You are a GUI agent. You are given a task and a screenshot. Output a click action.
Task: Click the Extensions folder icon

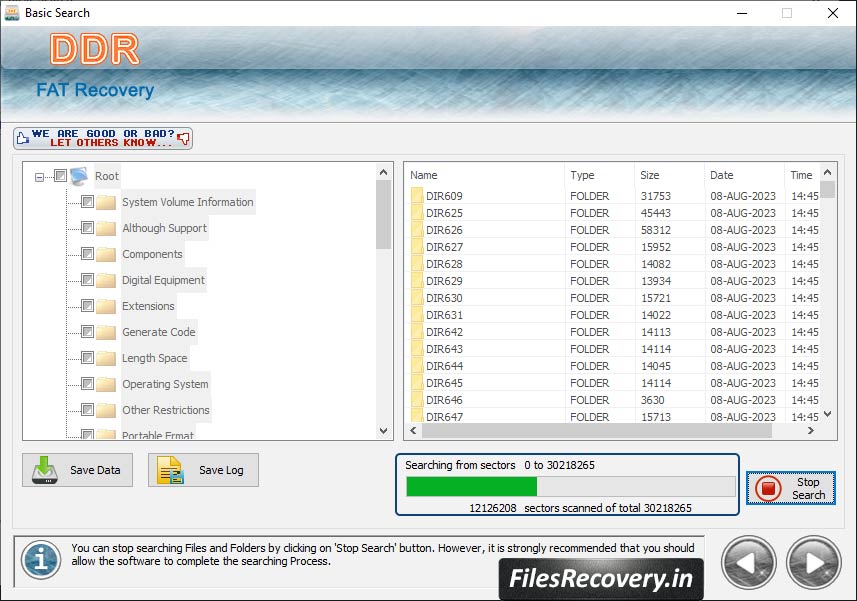point(106,306)
